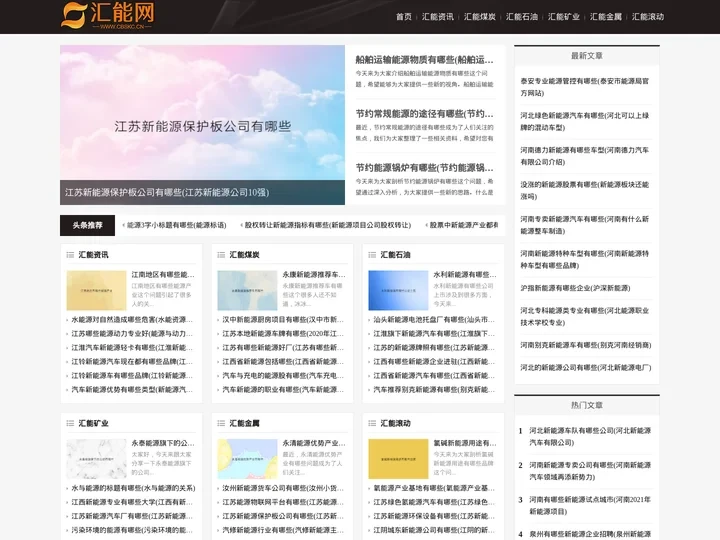Open 汽车推荐别克新能源有哪些 list item
720x540 pixels.
(434, 390)
